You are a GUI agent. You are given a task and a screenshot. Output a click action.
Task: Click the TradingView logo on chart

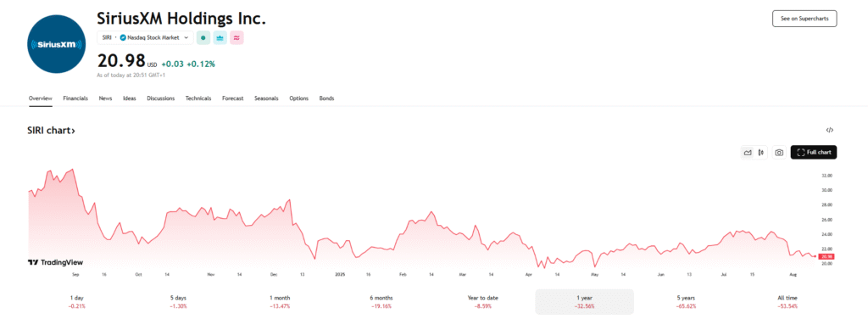pos(55,262)
